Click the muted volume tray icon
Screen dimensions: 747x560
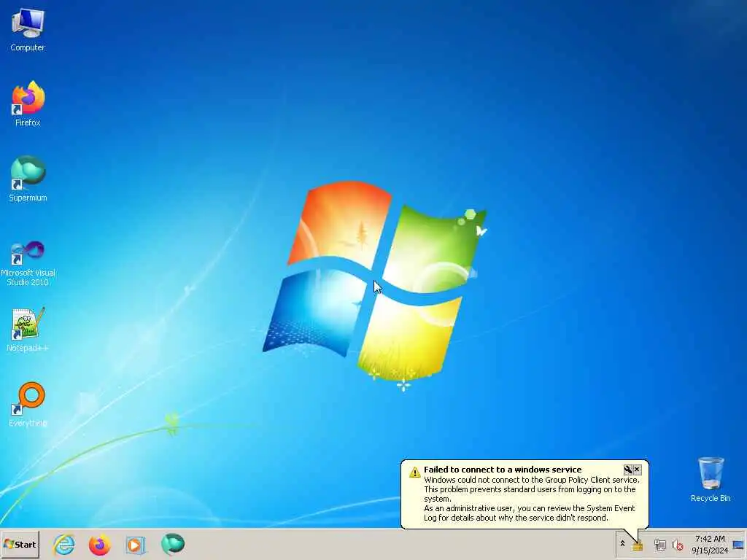[677, 545]
